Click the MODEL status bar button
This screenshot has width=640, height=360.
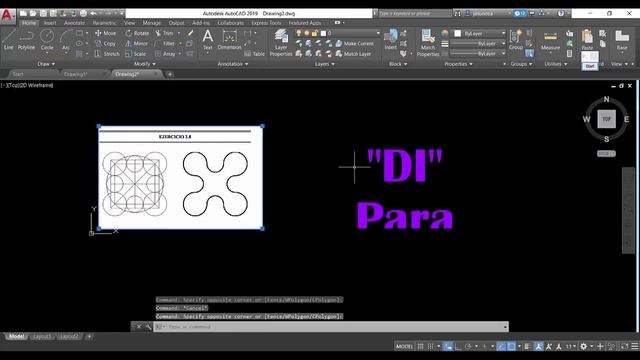tap(404, 347)
